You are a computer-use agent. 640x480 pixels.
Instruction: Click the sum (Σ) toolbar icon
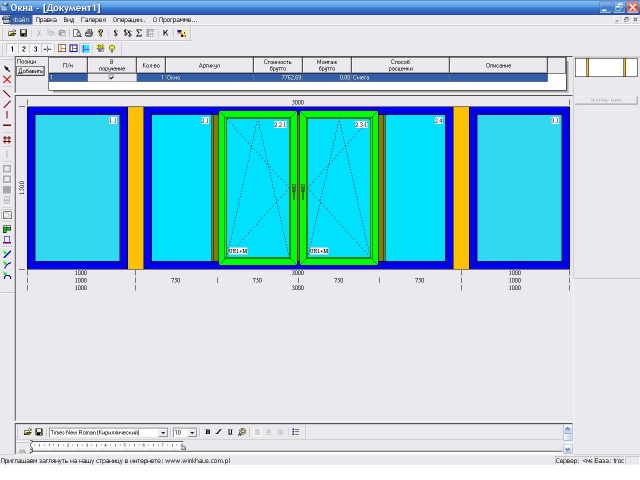139,33
